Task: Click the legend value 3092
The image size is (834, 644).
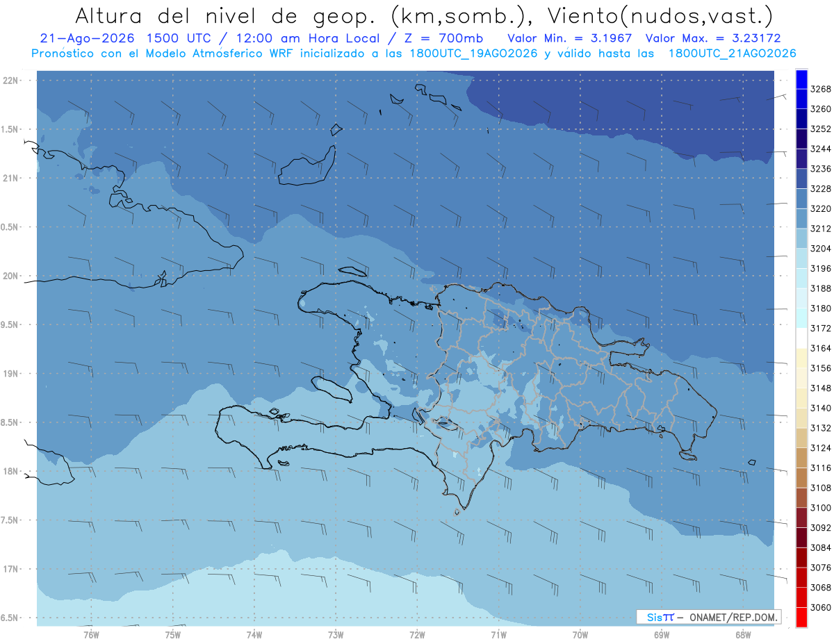Action: tap(821, 527)
